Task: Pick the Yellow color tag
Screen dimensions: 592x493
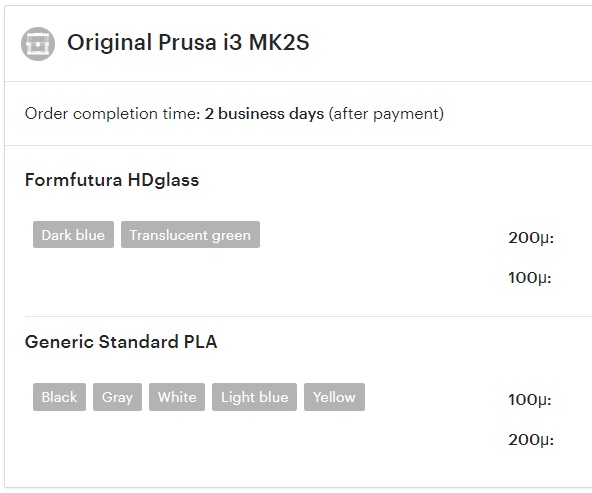Action: (335, 397)
